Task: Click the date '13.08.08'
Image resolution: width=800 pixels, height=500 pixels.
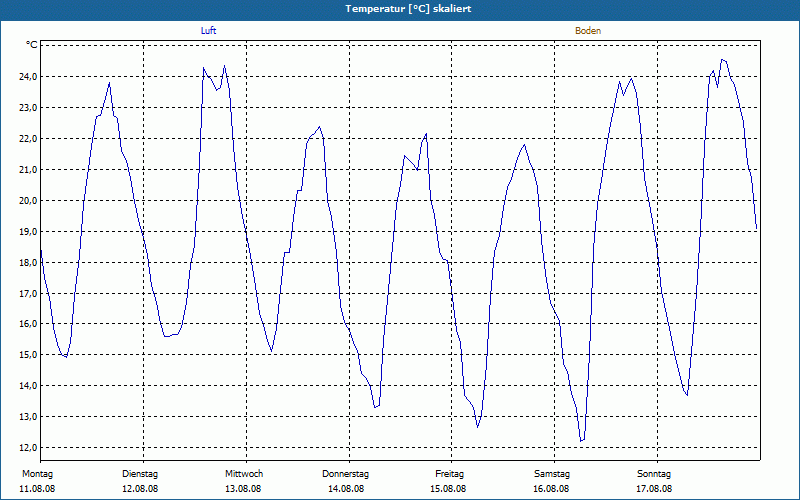Action: 243,489
